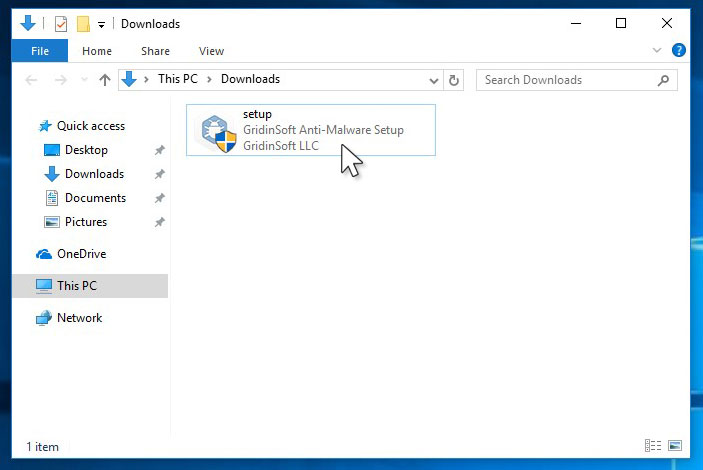The height and width of the screenshot is (470, 703).
Task: Switch to details view layout
Action: pos(653,445)
